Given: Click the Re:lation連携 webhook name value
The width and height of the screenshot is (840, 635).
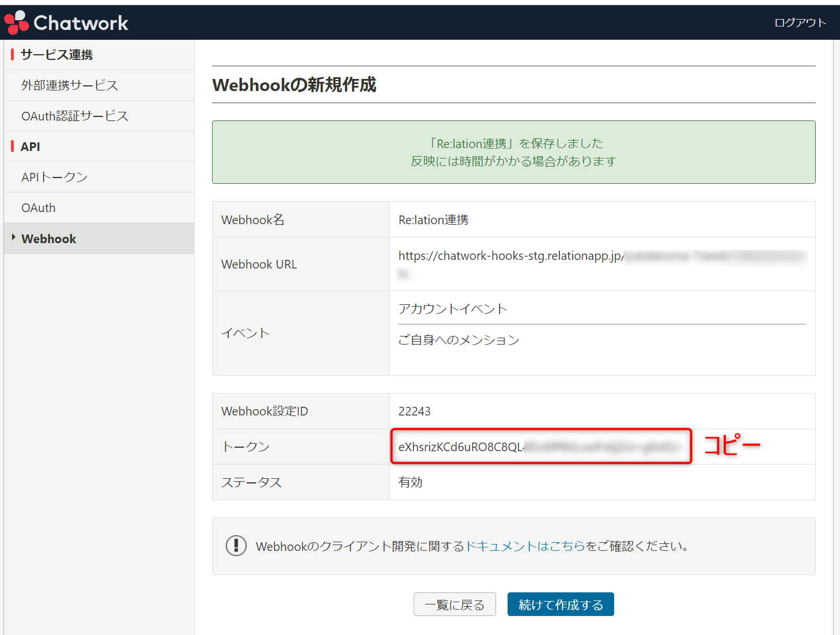Looking at the screenshot, I should [433, 220].
